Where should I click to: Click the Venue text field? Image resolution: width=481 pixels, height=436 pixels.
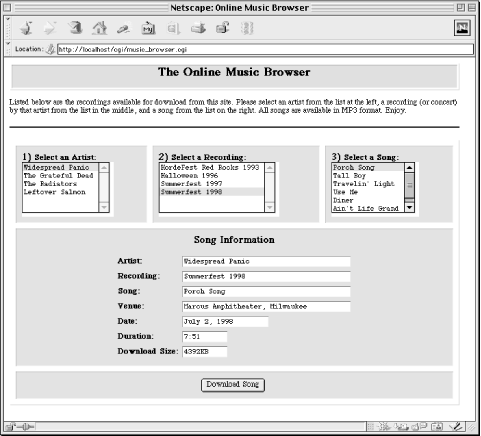(x=266, y=306)
